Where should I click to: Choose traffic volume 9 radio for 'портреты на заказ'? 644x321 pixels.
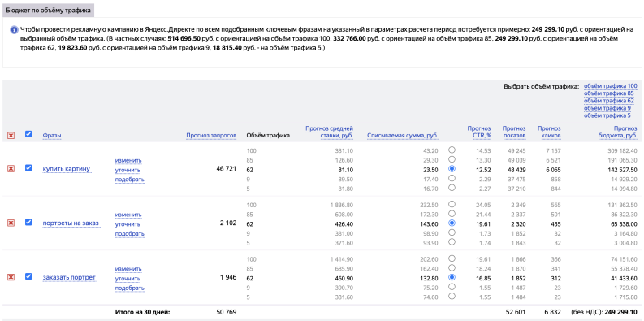pos(452,232)
